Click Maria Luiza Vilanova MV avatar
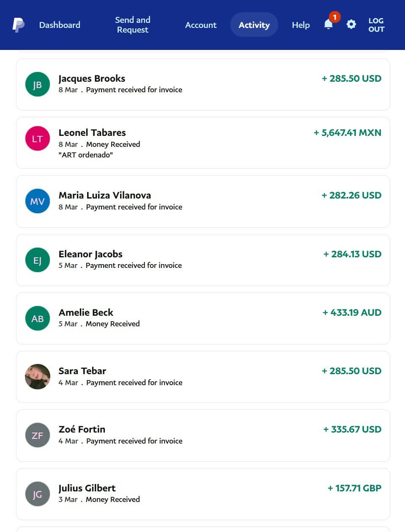 [38, 201]
